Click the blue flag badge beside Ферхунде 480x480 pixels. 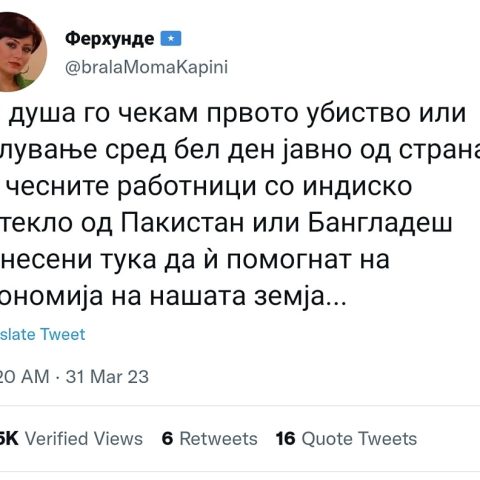171,39
